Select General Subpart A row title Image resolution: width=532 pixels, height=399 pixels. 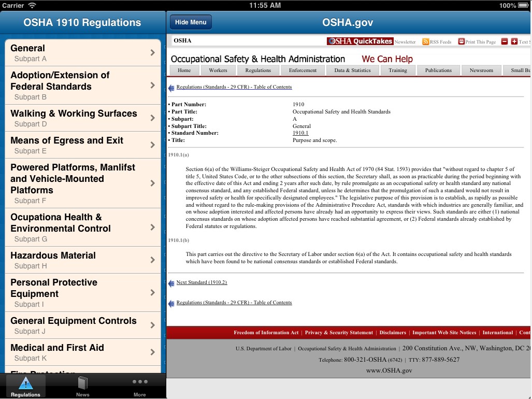27,48
